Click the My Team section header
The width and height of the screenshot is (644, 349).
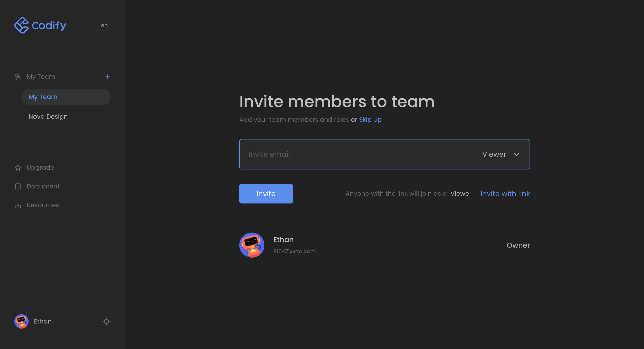click(41, 77)
